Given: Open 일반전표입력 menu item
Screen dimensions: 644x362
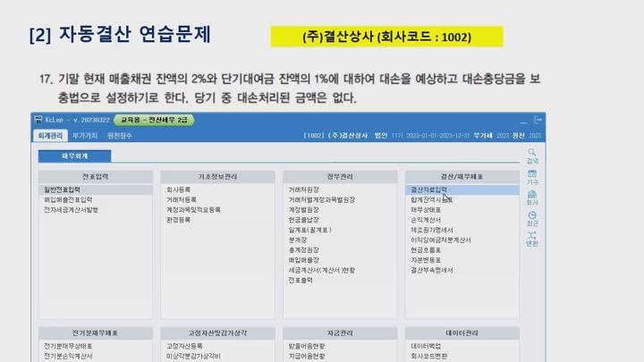Looking at the screenshot, I should click(x=62, y=189).
